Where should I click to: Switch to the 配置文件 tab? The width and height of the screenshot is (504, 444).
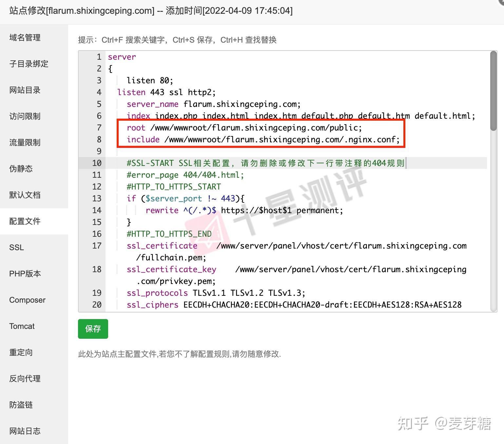pos(25,221)
